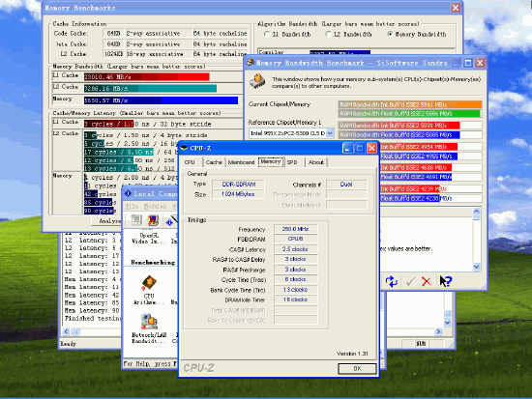The image size is (532, 399).
Task: Click the L2 Cache size value 1024KB
Action: pos(114,54)
